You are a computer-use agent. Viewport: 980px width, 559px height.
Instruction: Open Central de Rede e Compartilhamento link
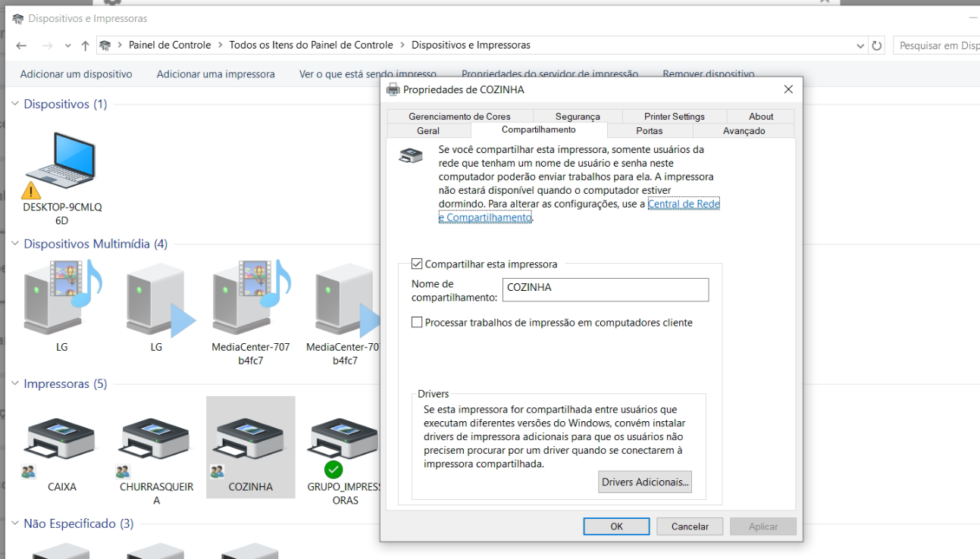pos(683,203)
